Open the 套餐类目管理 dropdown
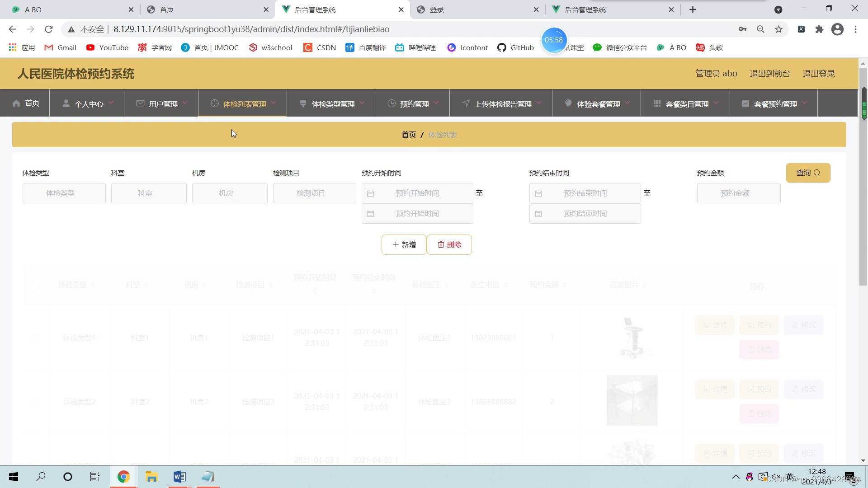Screen dimensions: 868x488 pyautogui.click(x=687, y=103)
